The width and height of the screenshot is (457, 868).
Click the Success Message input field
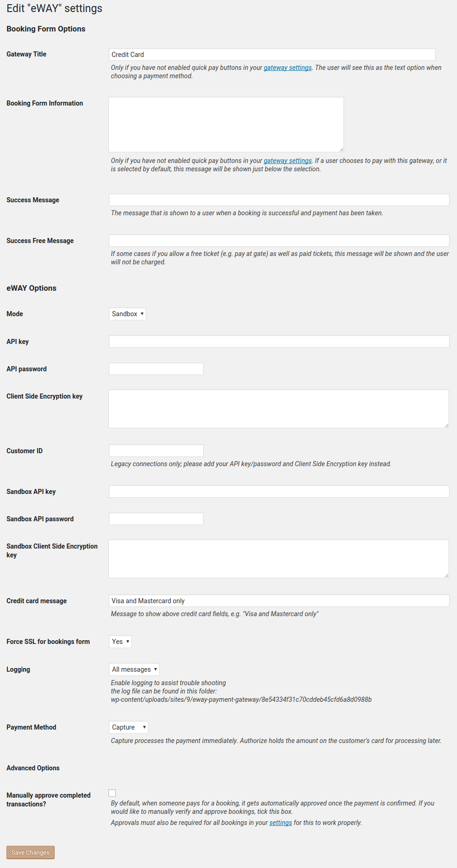pyautogui.click(x=279, y=200)
